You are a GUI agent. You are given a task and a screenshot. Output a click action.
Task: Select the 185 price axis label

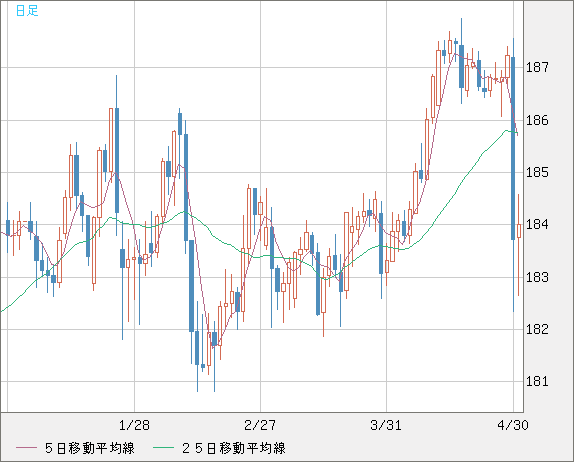click(537, 172)
